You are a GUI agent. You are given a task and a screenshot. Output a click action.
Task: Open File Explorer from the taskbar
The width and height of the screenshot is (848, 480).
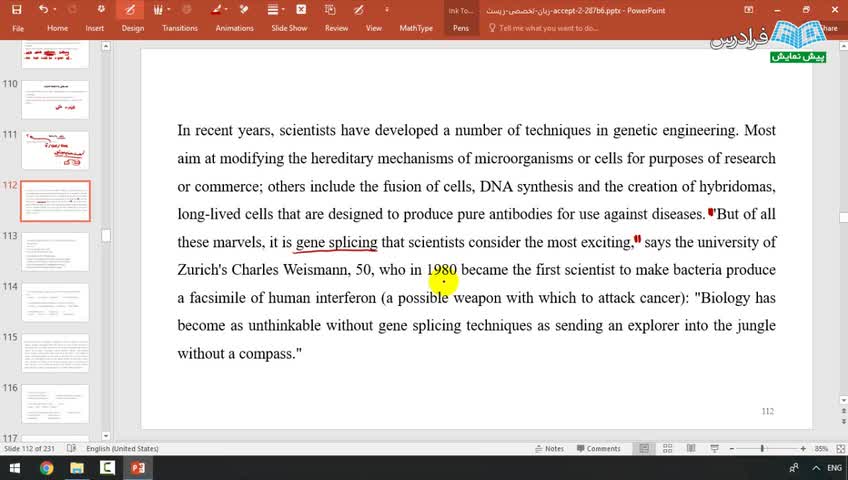(x=76, y=468)
